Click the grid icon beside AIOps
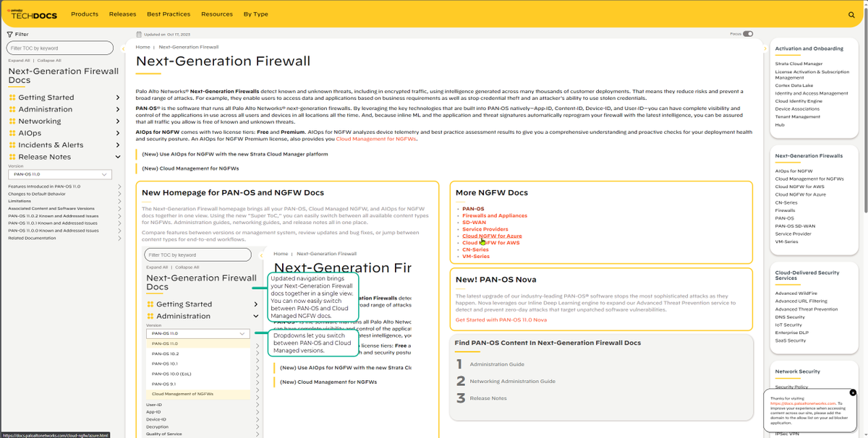 (x=12, y=133)
